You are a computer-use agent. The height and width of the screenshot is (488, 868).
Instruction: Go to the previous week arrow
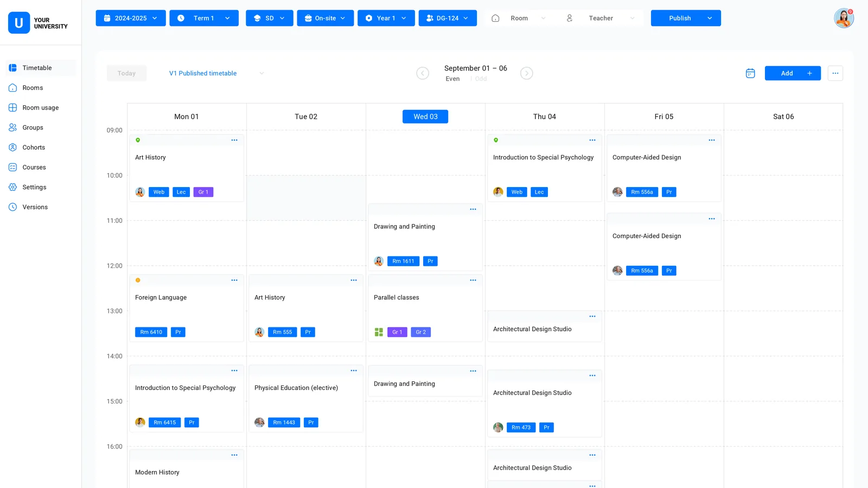coord(423,73)
